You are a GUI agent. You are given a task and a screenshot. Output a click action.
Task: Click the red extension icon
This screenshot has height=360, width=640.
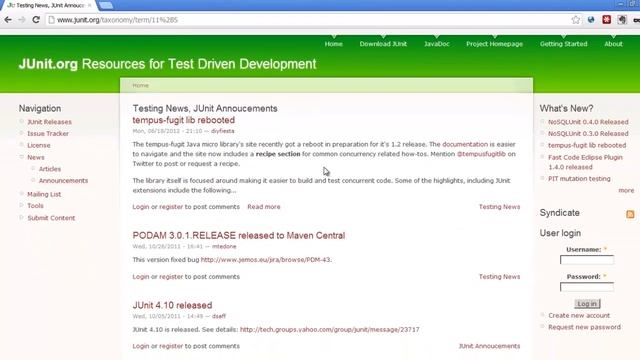[x=607, y=20]
